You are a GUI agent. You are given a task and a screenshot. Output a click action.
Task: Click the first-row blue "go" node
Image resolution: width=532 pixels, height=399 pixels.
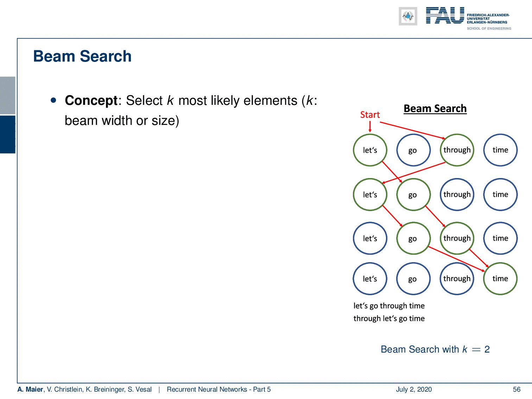(413, 150)
